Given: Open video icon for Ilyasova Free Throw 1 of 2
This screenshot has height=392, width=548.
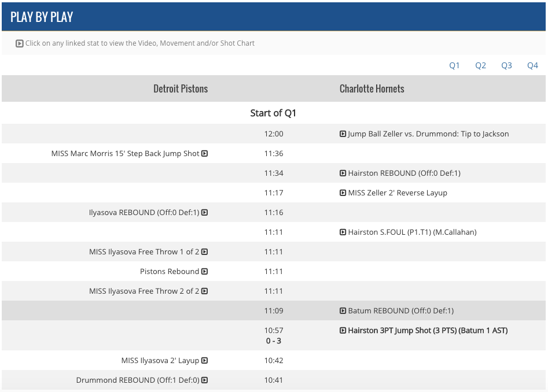Looking at the screenshot, I should pyautogui.click(x=205, y=252).
